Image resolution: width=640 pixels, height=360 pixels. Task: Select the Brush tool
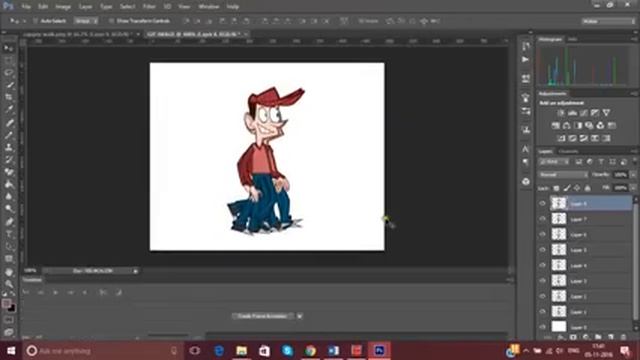coord(9,135)
